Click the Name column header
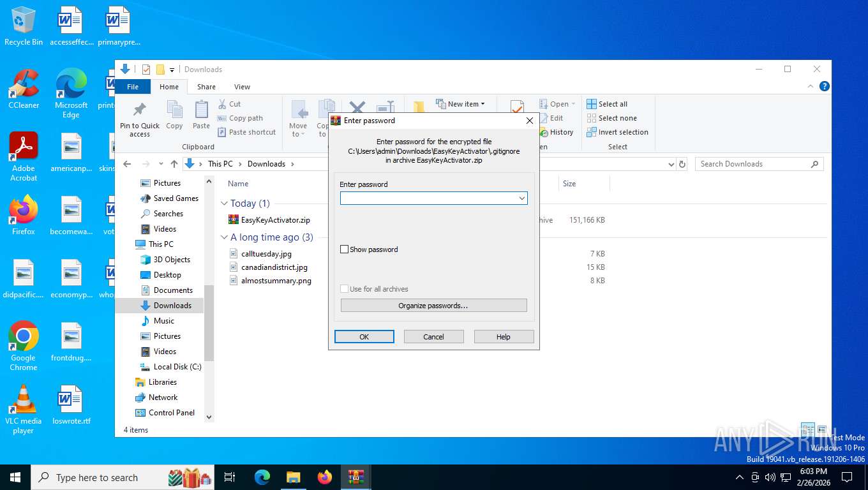868x490 pixels. coord(238,184)
